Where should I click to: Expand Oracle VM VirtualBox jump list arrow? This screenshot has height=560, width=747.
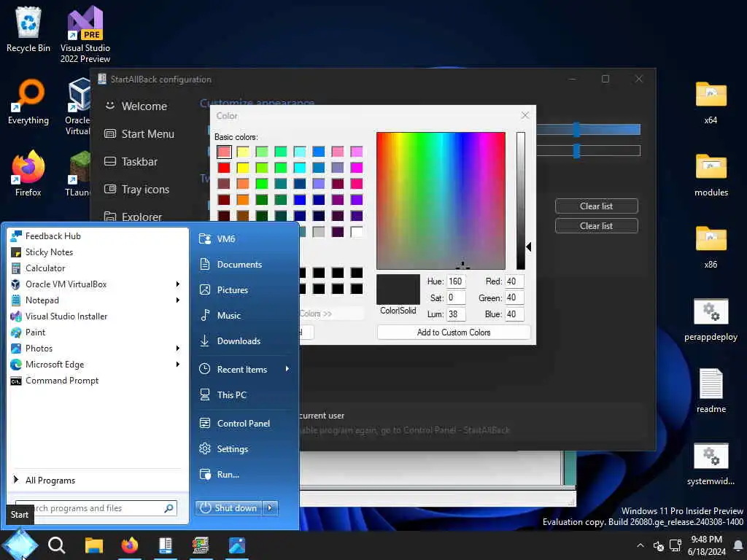pyautogui.click(x=178, y=284)
